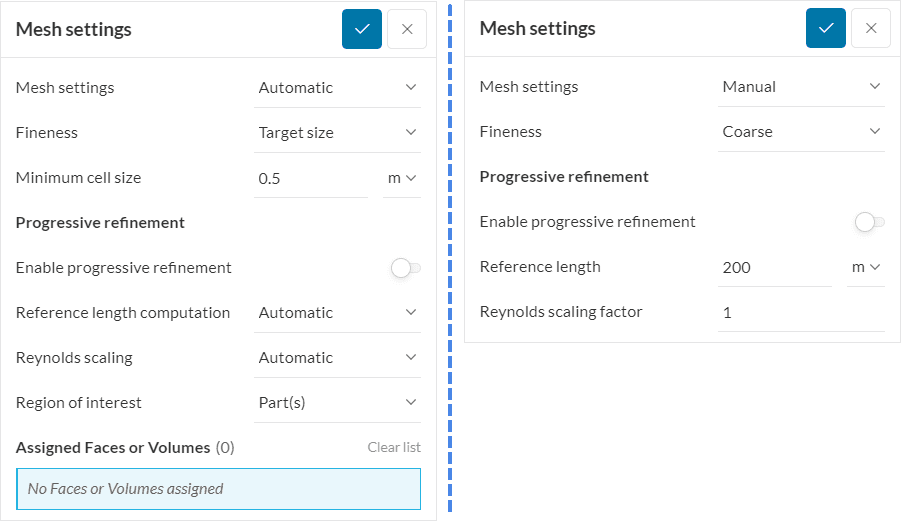The height and width of the screenshot is (521, 901).
Task: Toggle progressive refinement in left panel
Action: [405, 268]
